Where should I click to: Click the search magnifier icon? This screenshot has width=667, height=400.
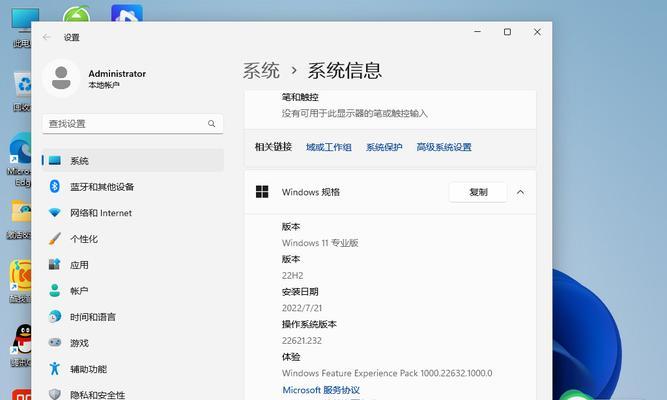(x=211, y=124)
